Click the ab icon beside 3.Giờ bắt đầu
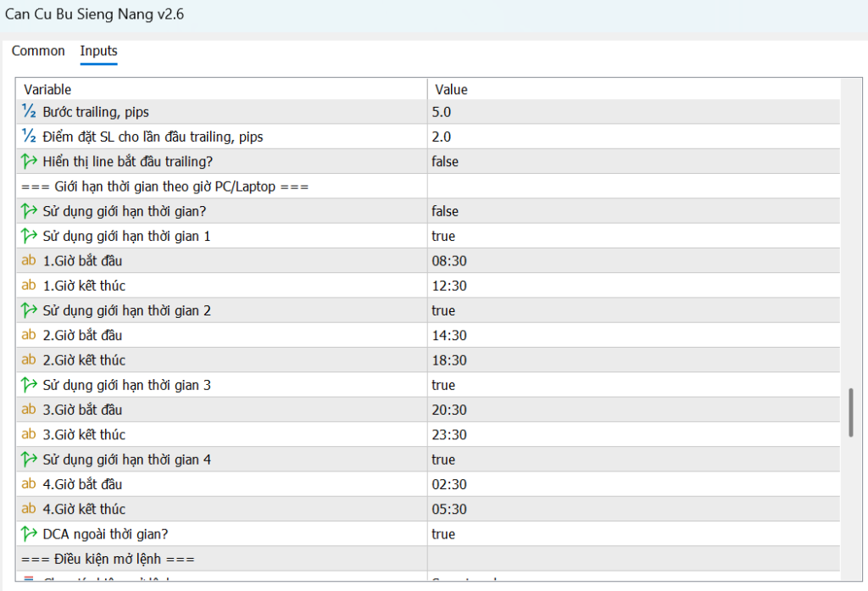 click(29, 410)
